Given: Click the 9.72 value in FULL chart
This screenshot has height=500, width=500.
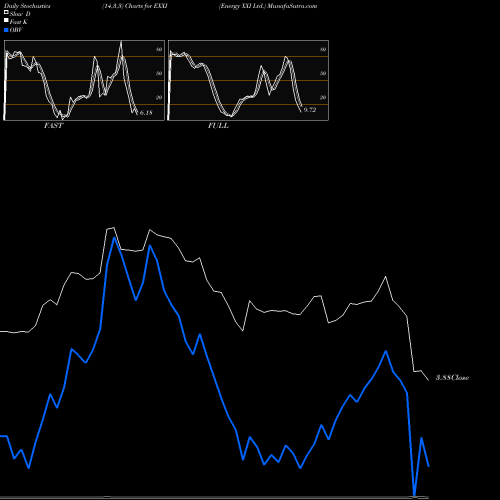Looking at the screenshot, I should point(310,110).
